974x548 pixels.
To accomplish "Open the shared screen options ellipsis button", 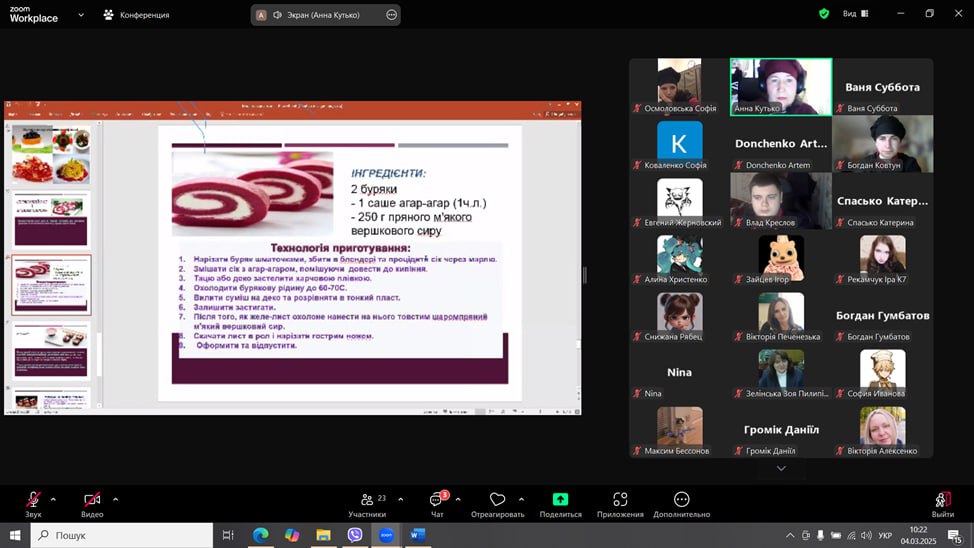I will 391,15.
